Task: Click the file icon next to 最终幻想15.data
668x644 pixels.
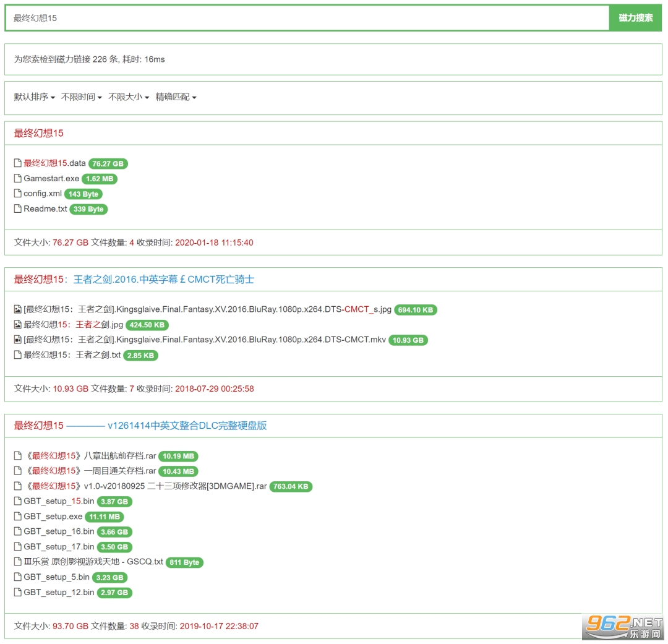Action: [18, 163]
